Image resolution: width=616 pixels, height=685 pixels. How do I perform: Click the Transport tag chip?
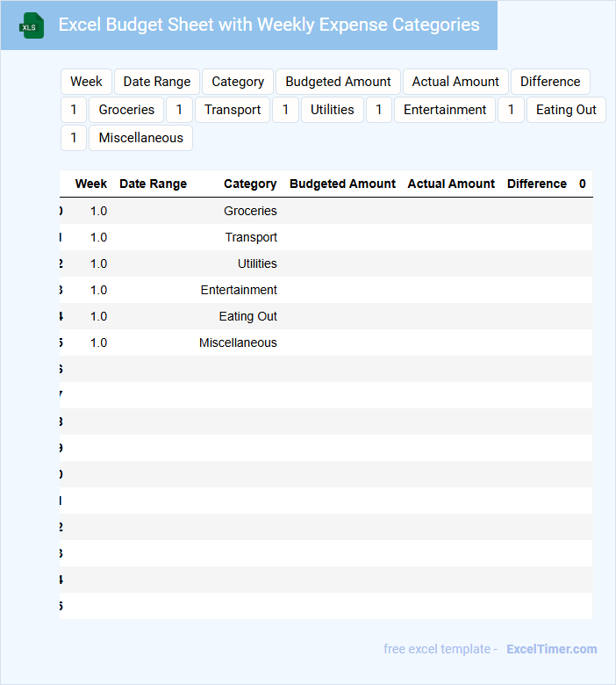coord(233,110)
